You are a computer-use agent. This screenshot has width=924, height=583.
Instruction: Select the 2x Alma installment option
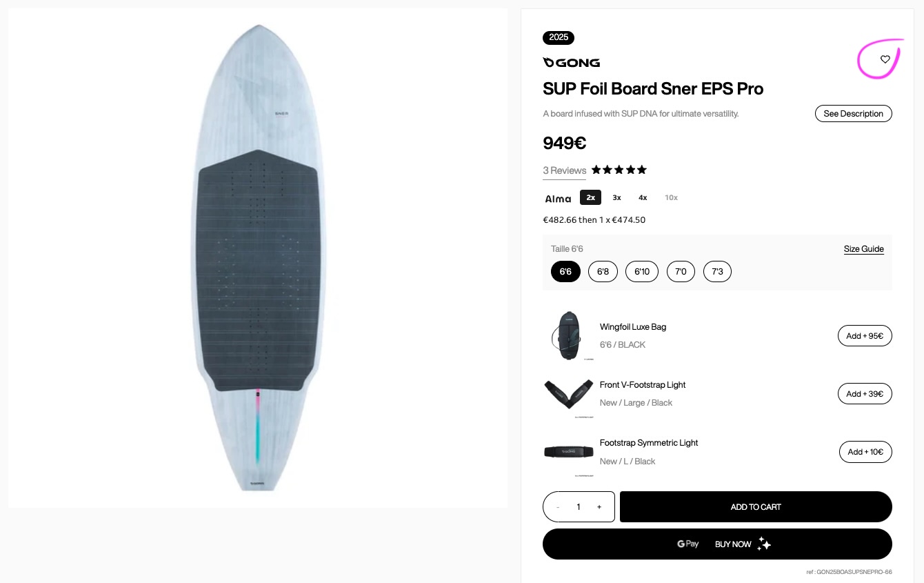pyautogui.click(x=590, y=197)
